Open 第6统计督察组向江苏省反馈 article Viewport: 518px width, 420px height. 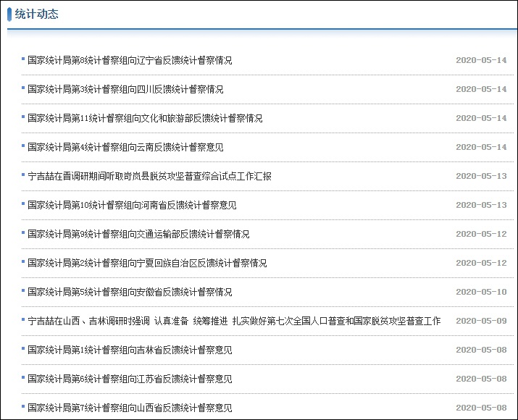(130, 379)
